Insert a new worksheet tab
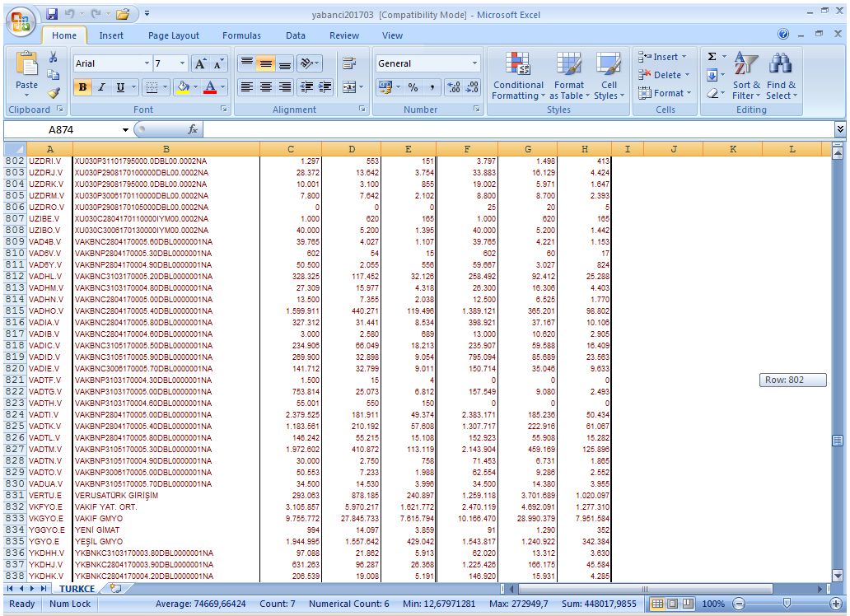This screenshot has width=850, height=616. 115,588
